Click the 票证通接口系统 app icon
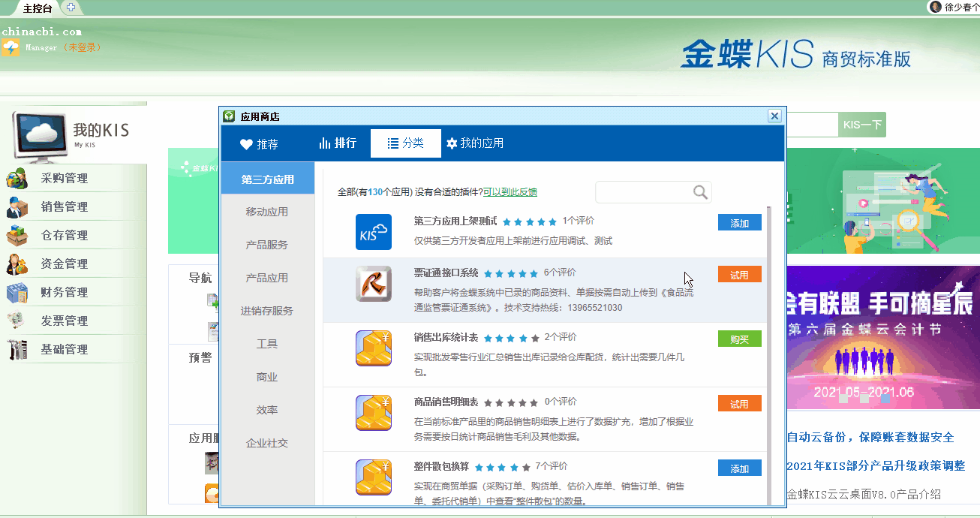Viewport: 980px width, 518px height. click(x=374, y=284)
